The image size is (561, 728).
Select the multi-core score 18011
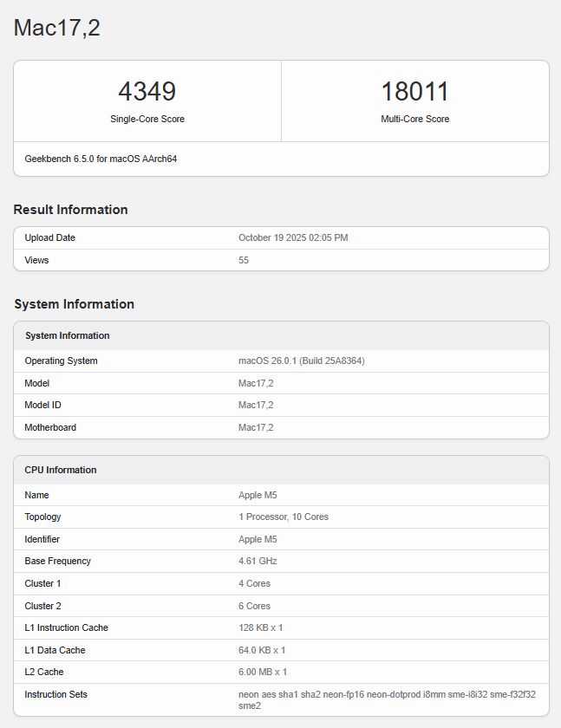414,91
